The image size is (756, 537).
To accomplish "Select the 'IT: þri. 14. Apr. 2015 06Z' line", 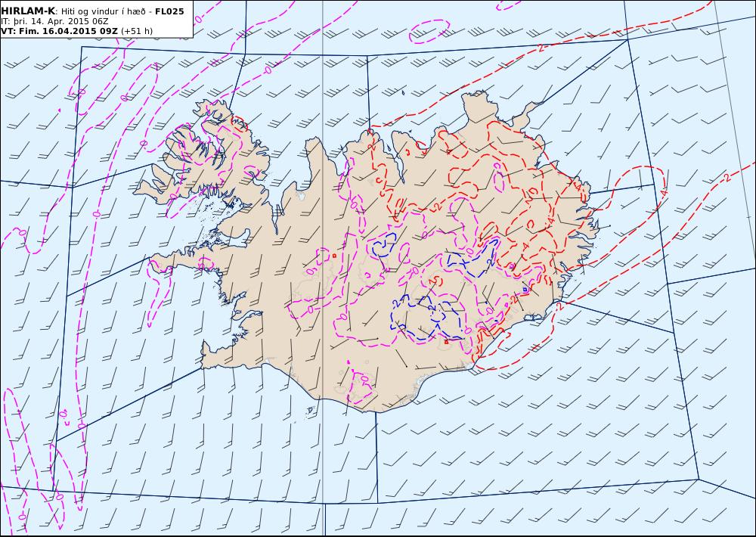I will pyautogui.click(x=54, y=21).
